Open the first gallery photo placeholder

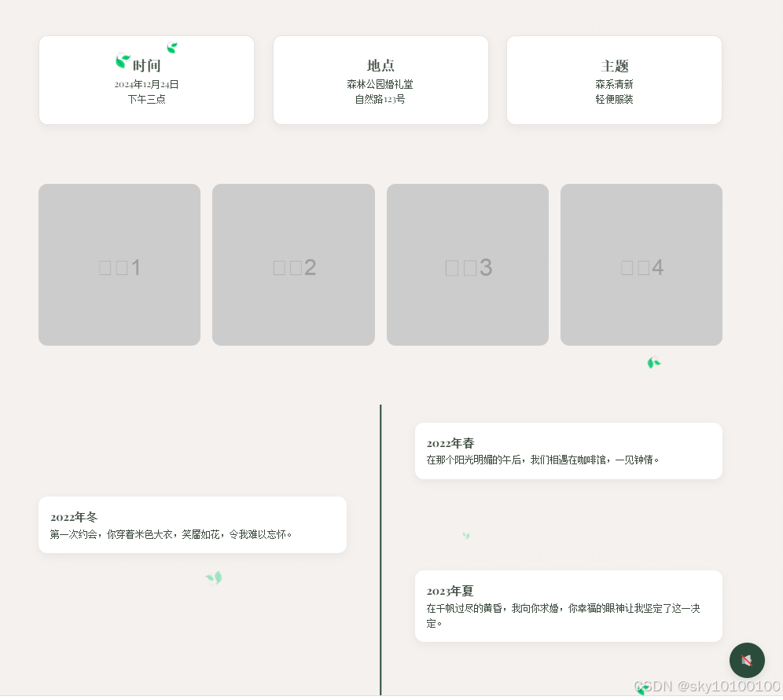[119, 265]
